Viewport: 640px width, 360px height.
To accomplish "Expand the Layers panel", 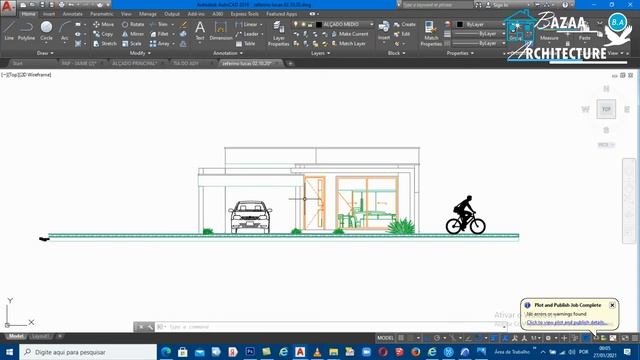I will [320, 53].
